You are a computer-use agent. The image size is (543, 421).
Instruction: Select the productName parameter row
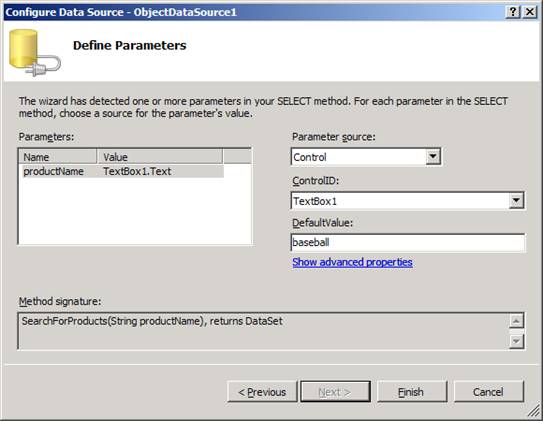(x=123, y=171)
